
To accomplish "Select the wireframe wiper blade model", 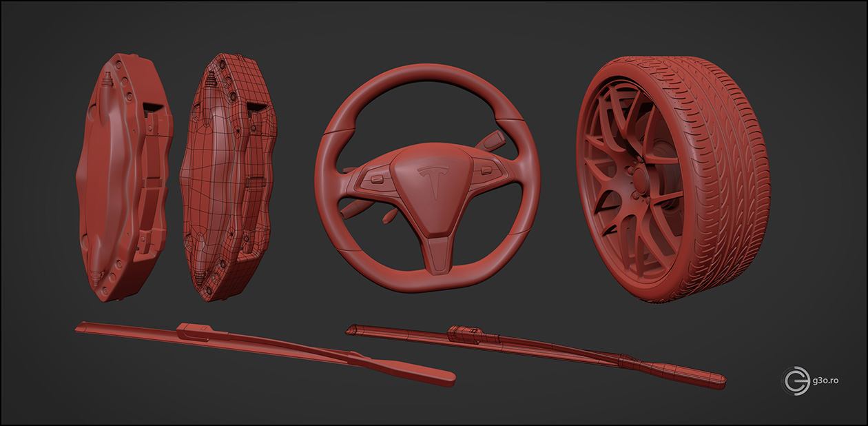I will (537, 352).
